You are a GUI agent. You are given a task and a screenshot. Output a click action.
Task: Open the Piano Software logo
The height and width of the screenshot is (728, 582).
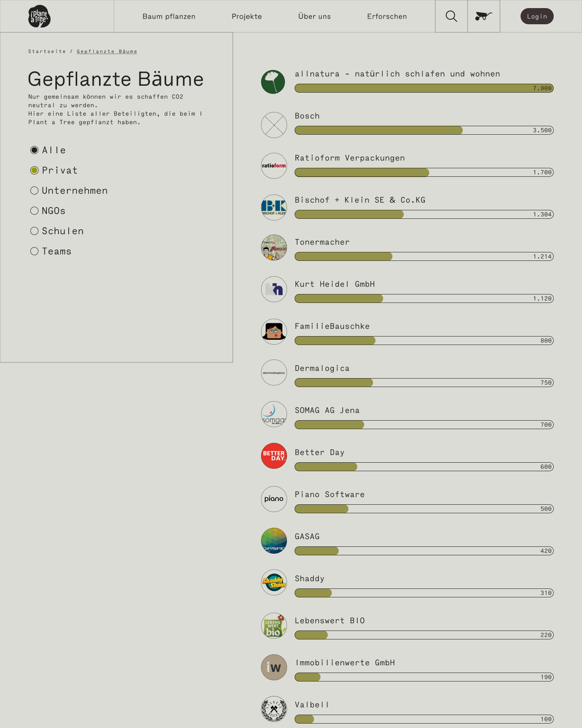(x=274, y=499)
